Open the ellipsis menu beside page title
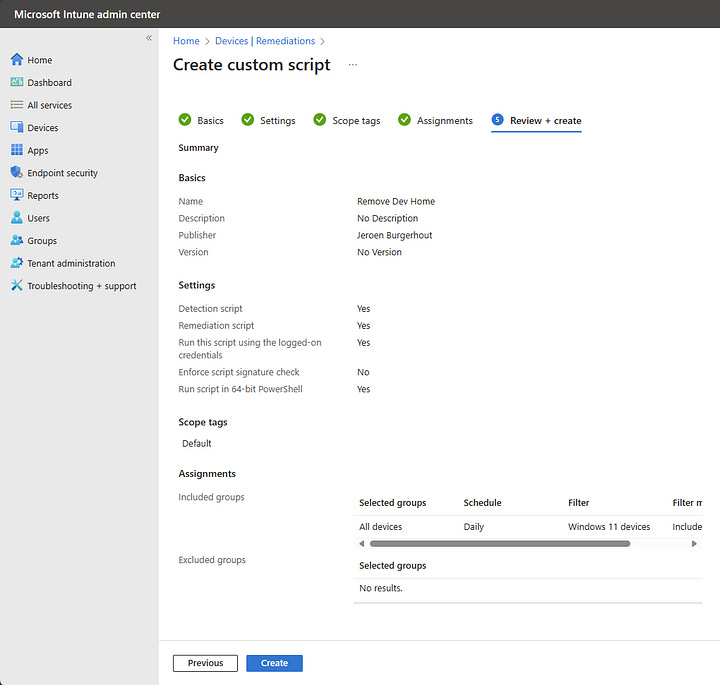Image resolution: width=720 pixels, height=685 pixels. coord(353,65)
